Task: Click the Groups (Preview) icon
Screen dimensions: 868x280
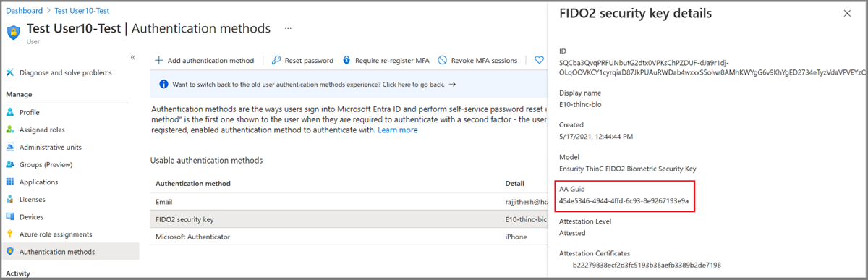Action: tap(10, 164)
